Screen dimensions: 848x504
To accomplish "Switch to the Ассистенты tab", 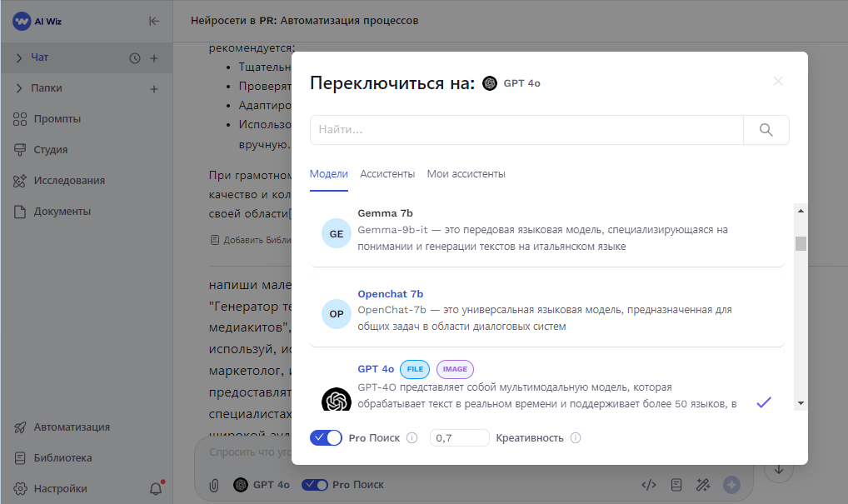I will coord(387,174).
